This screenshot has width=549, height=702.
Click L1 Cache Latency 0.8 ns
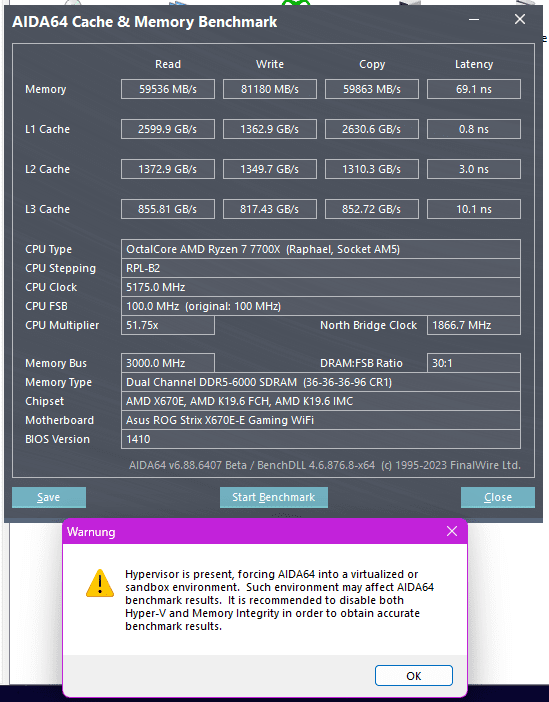pyautogui.click(x=474, y=129)
